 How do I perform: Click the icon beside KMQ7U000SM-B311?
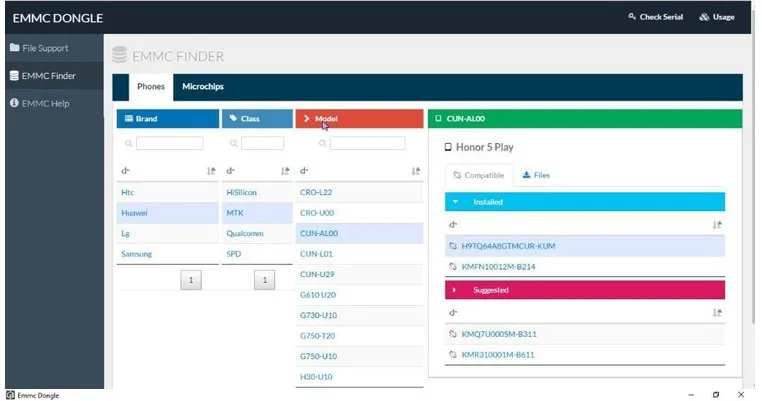(x=453, y=334)
